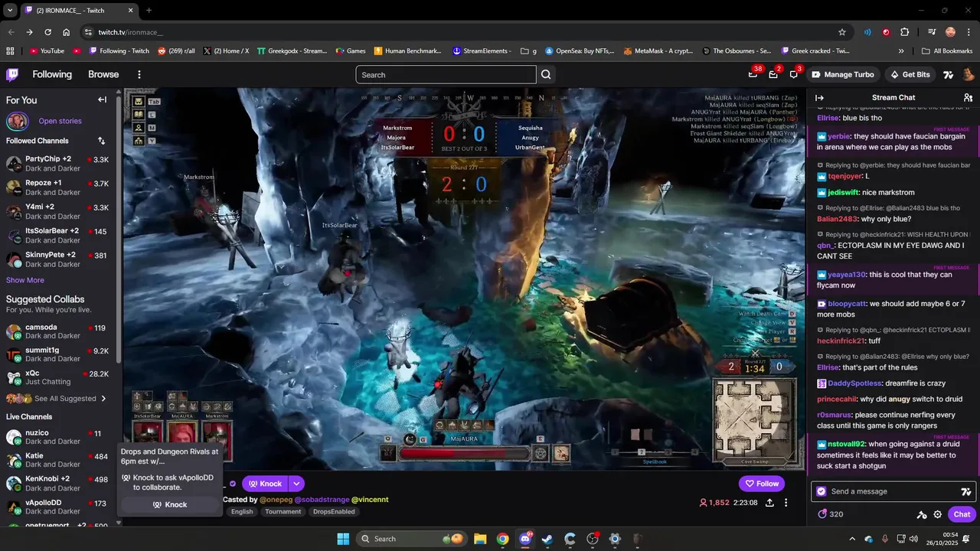Open the 7TV icon in top nav
The height and width of the screenshot is (551, 980).
(x=949, y=74)
